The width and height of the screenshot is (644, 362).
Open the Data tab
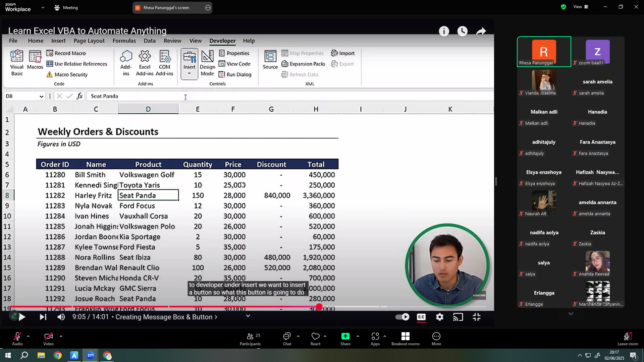point(150,41)
